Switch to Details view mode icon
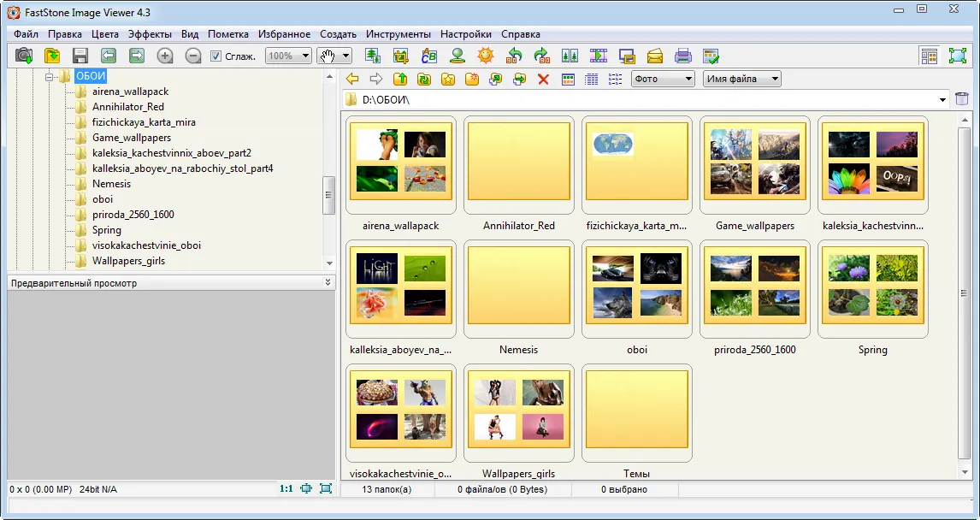The width and height of the screenshot is (980, 520). [591, 79]
